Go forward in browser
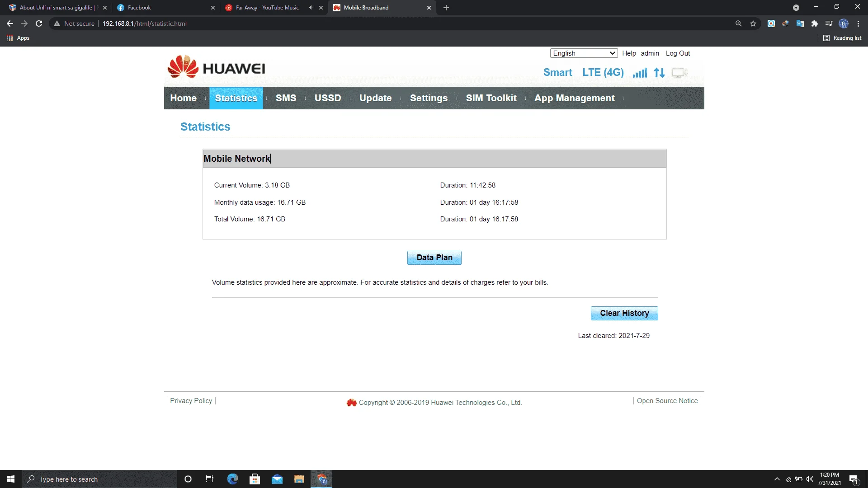 coord(24,23)
